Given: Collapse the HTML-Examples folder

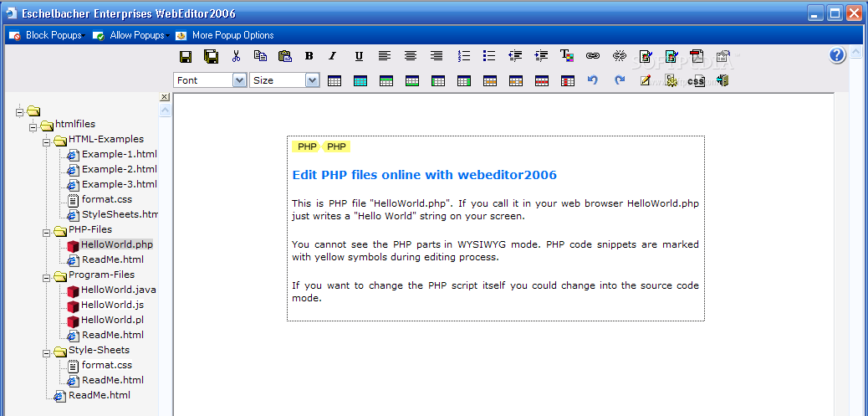Looking at the screenshot, I should coord(47,141).
